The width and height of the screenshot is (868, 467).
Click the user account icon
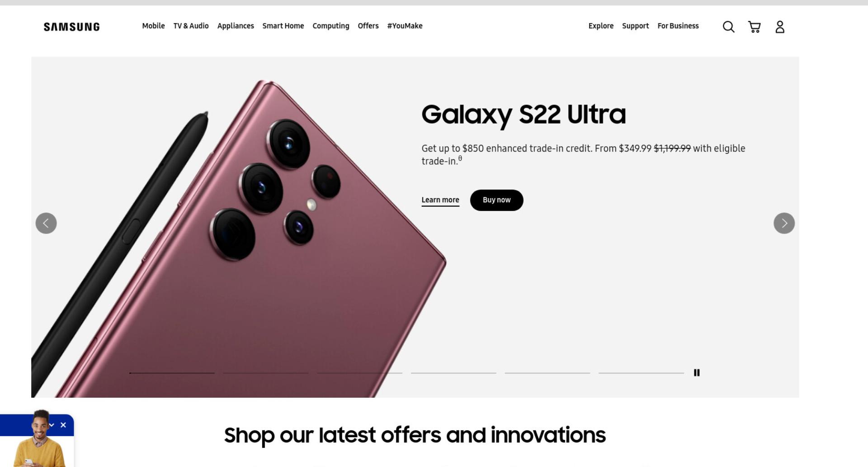780,27
